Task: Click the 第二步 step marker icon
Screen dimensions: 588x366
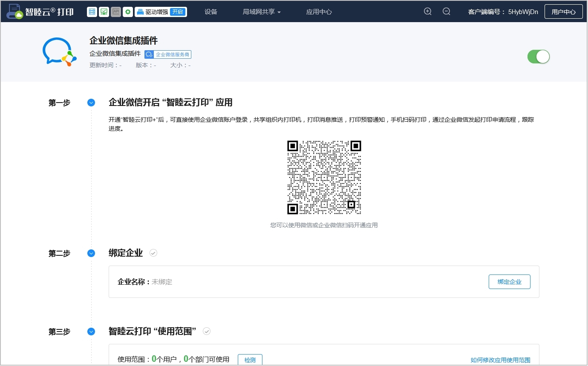Action: [91, 253]
